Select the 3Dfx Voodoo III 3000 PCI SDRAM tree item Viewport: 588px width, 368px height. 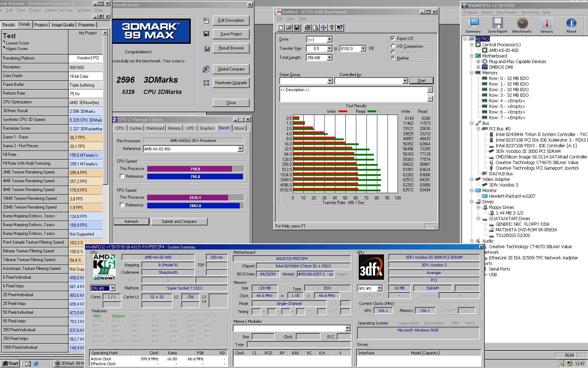click(x=528, y=151)
